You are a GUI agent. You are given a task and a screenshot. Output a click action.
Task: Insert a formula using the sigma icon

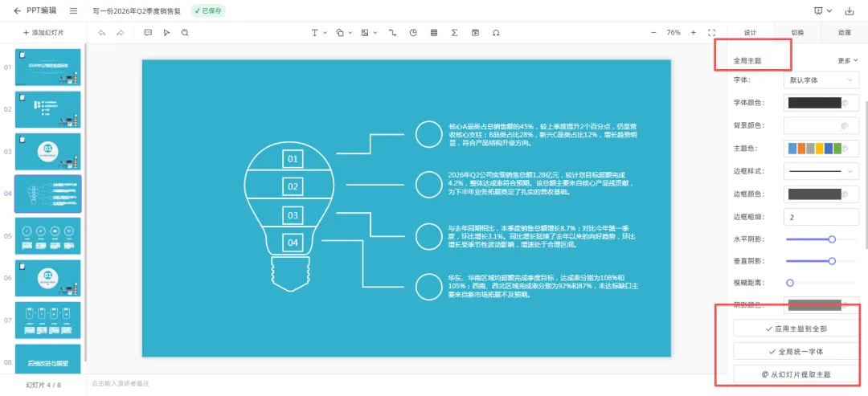pyautogui.click(x=454, y=33)
